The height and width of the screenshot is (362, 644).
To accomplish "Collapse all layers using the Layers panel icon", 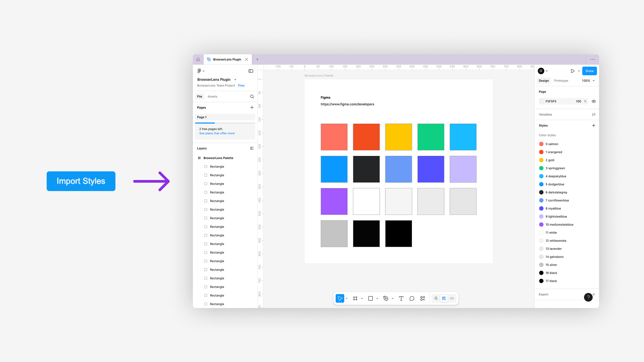I will (252, 148).
